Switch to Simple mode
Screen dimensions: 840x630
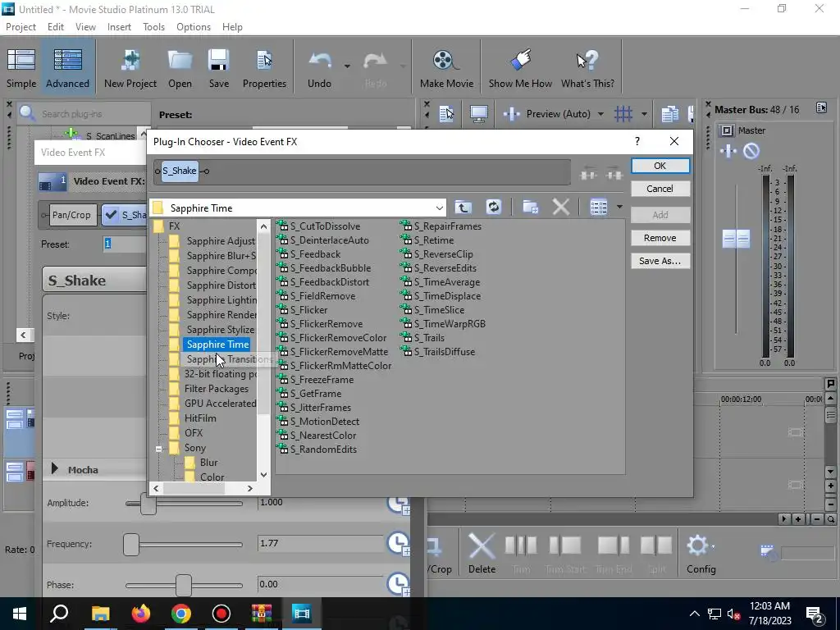[x=21, y=68]
